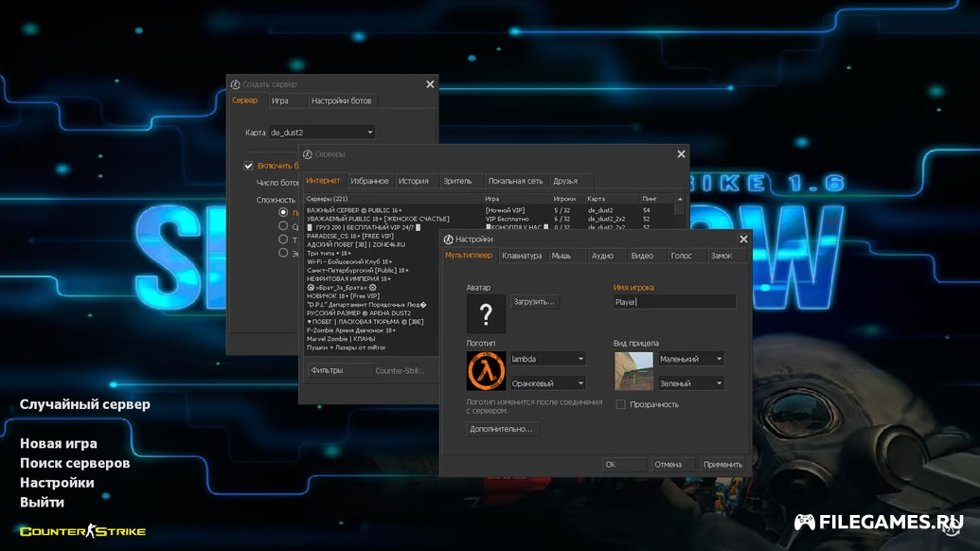This screenshot has height=551, width=980.
Task: Click the Counter-Strike icon in Серверы title bar
Action: tap(308, 154)
